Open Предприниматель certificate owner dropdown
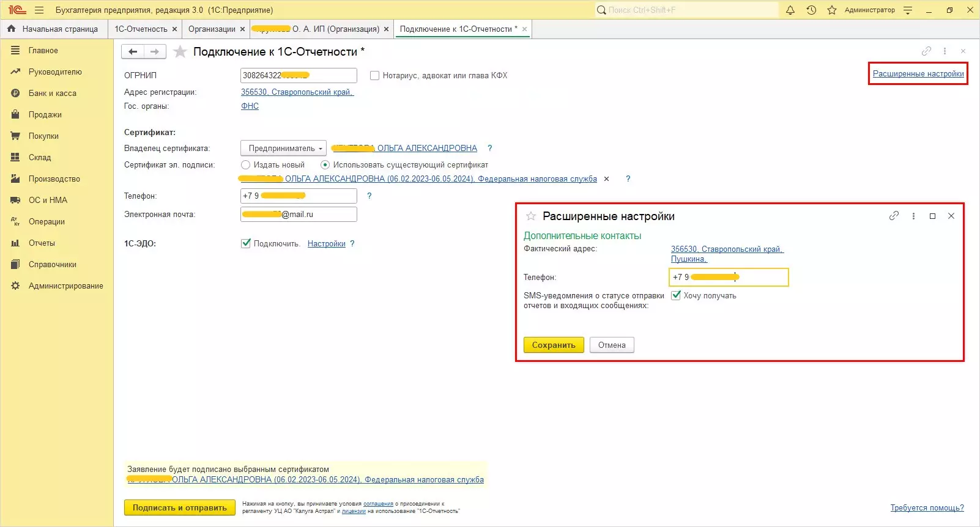980x527 pixels. pos(283,148)
